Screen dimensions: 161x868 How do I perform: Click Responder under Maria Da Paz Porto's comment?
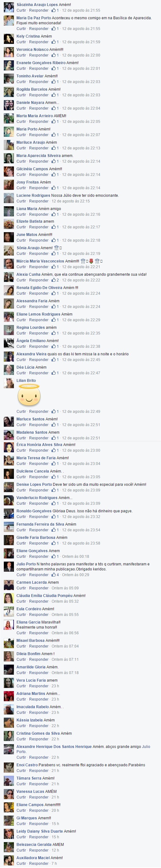click(39, 29)
